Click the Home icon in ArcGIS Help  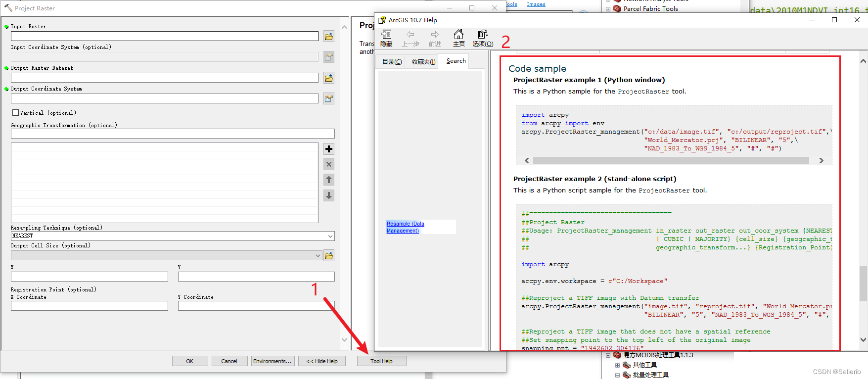pyautogui.click(x=459, y=38)
